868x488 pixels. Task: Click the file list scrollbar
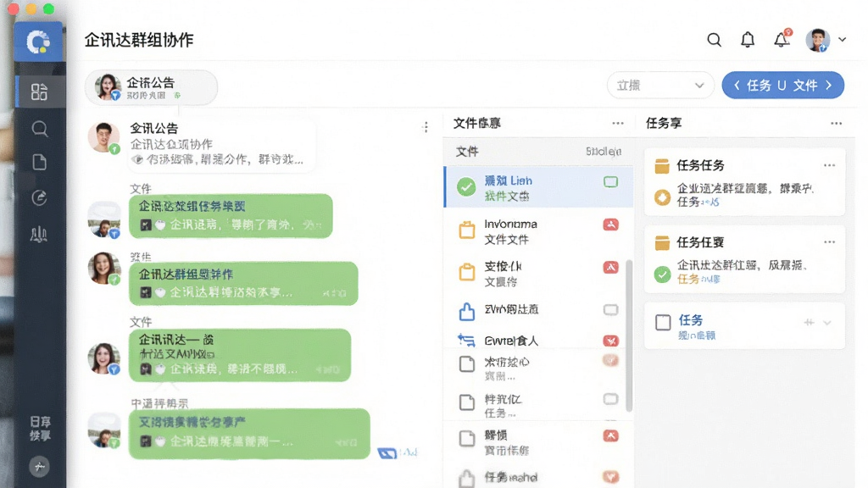[x=629, y=335]
